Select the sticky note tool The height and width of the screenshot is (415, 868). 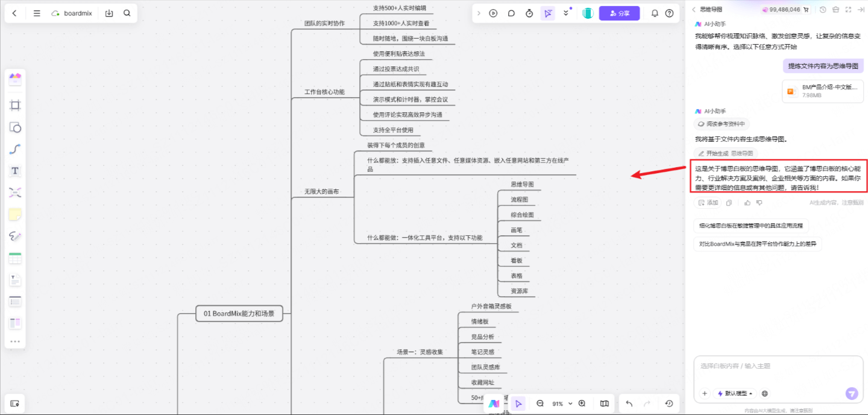click(15, 214)
